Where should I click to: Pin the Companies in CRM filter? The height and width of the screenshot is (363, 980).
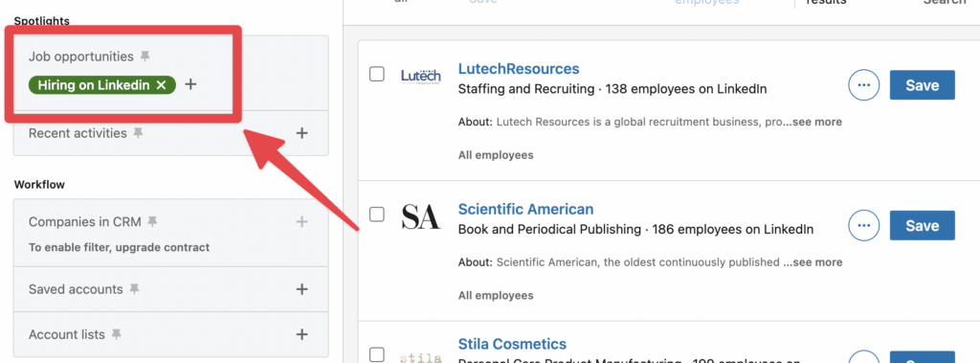pyautogui.click(x=152, y=221)
